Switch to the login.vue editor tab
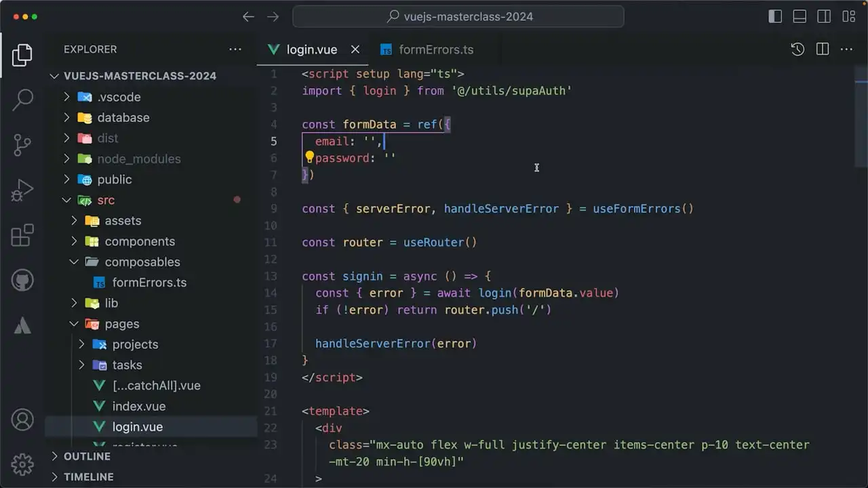 [x=313, y=49]
